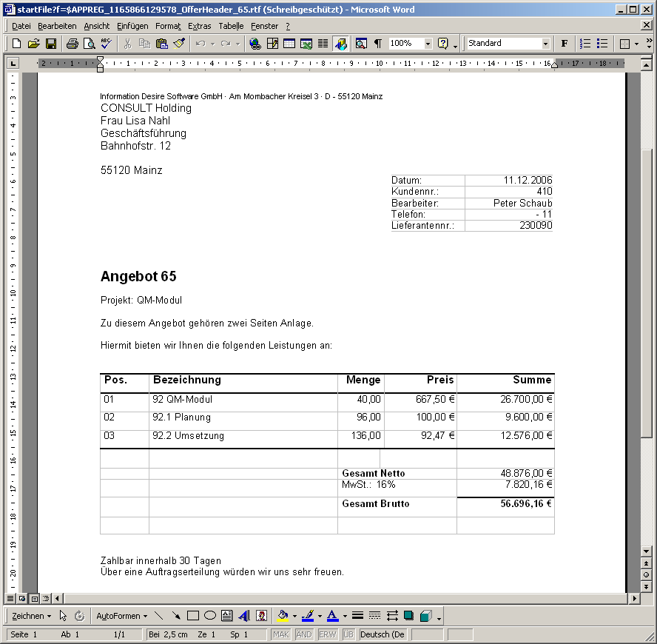The width and height of the screenshot is (657, 644).
Task: Click the Zeichnen button
Action: click(x=32, y=616)
